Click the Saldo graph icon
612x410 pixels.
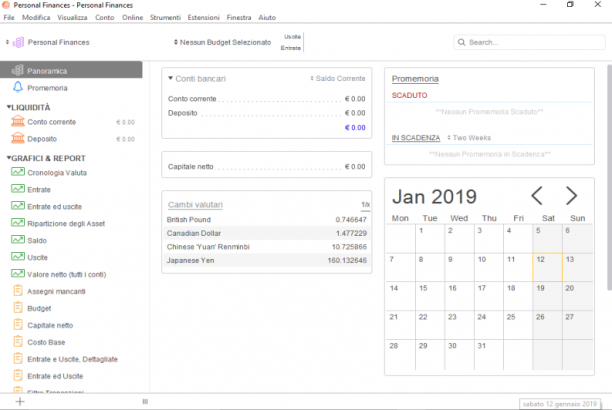18,240
